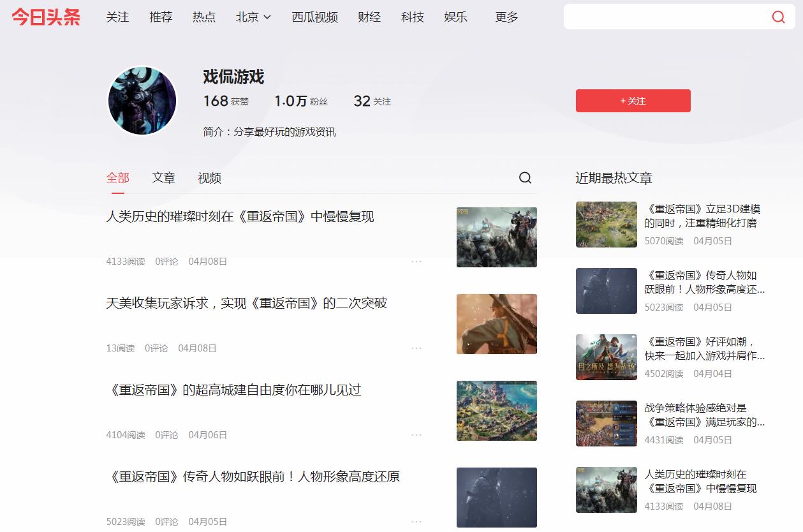Click the 近期最热文章 heading
This screenshot has height=532, width=803.
tap(614, 178)
